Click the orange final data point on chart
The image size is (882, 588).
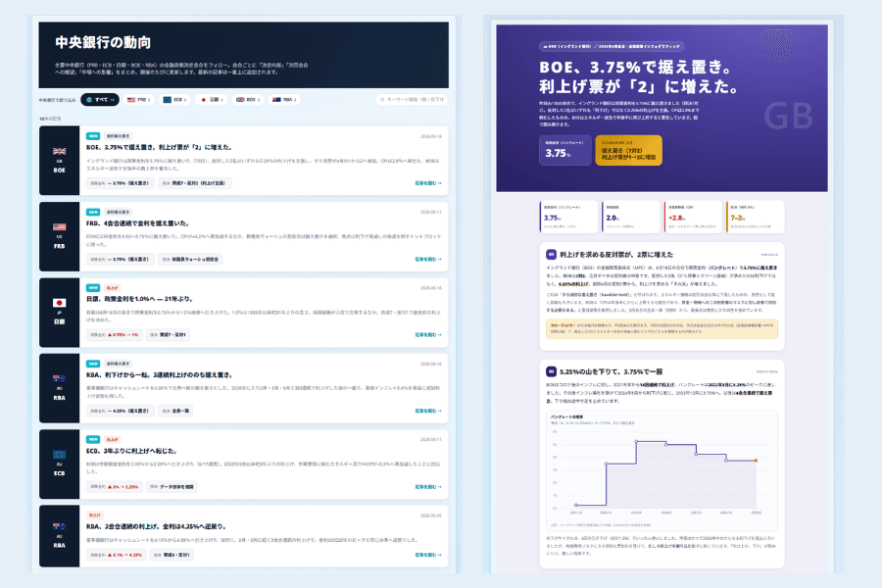pos(756,461)
